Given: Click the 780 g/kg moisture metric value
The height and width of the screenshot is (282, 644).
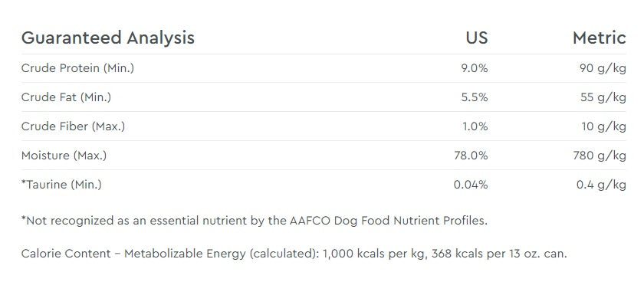Looking at the screenshot, I should point(600,156).
